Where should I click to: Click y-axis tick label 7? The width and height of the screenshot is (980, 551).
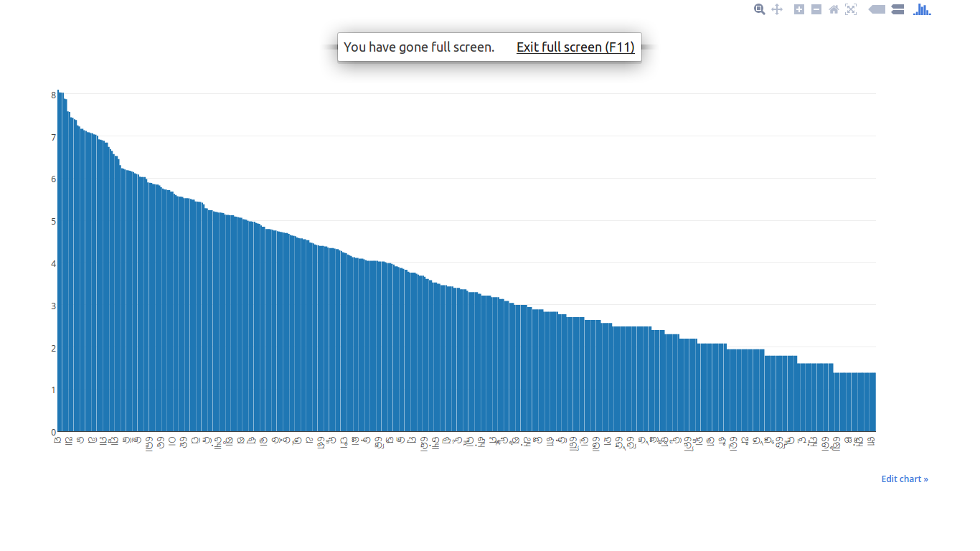(53, 137)
